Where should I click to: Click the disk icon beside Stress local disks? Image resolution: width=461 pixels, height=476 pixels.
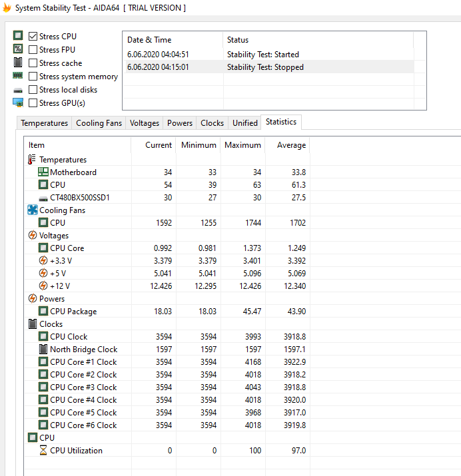pos(18,91)
